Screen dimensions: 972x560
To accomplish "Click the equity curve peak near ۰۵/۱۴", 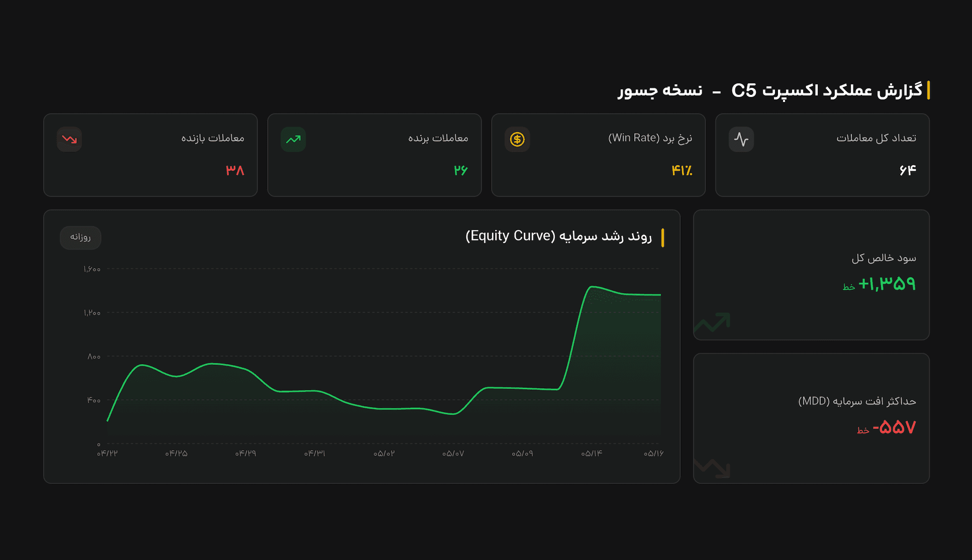I will coord(592,286).
